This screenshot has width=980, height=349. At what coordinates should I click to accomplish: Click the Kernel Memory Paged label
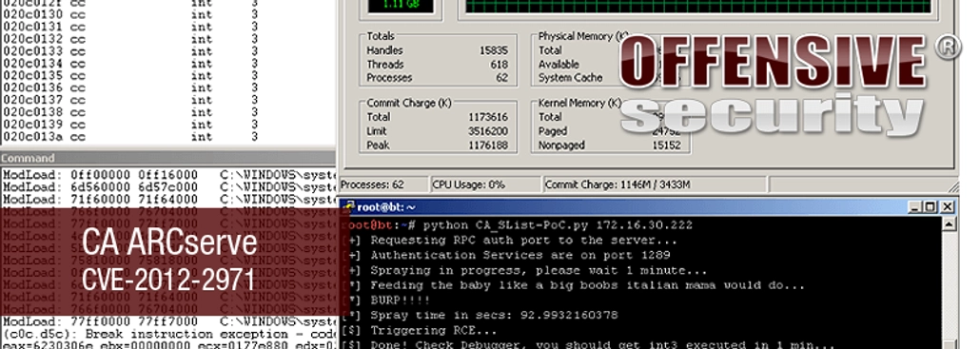[553, 131]
